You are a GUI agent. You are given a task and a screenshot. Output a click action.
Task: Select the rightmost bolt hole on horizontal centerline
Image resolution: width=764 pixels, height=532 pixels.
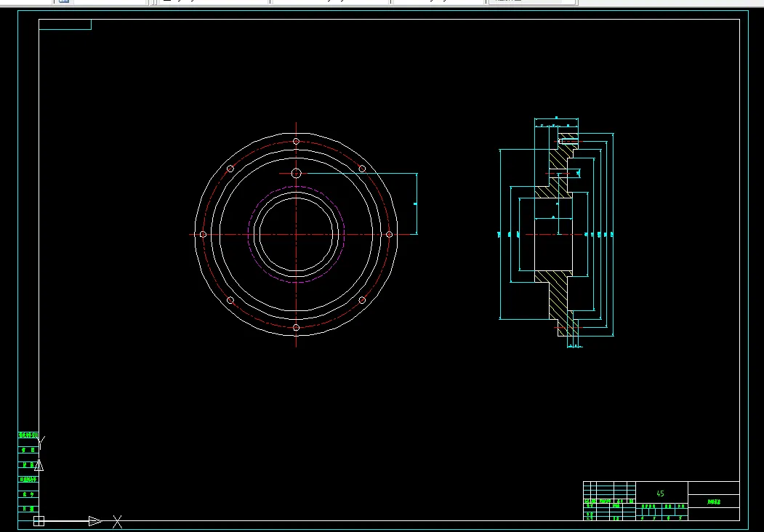(x=389, y=234)
